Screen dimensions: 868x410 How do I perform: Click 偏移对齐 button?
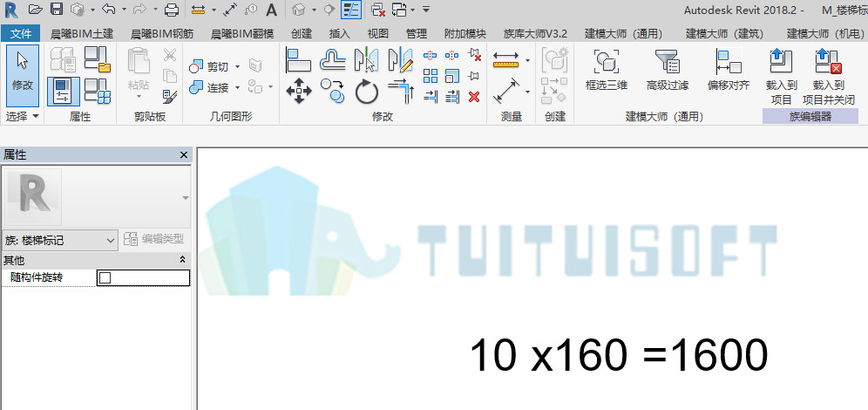[x=728, y=71]
